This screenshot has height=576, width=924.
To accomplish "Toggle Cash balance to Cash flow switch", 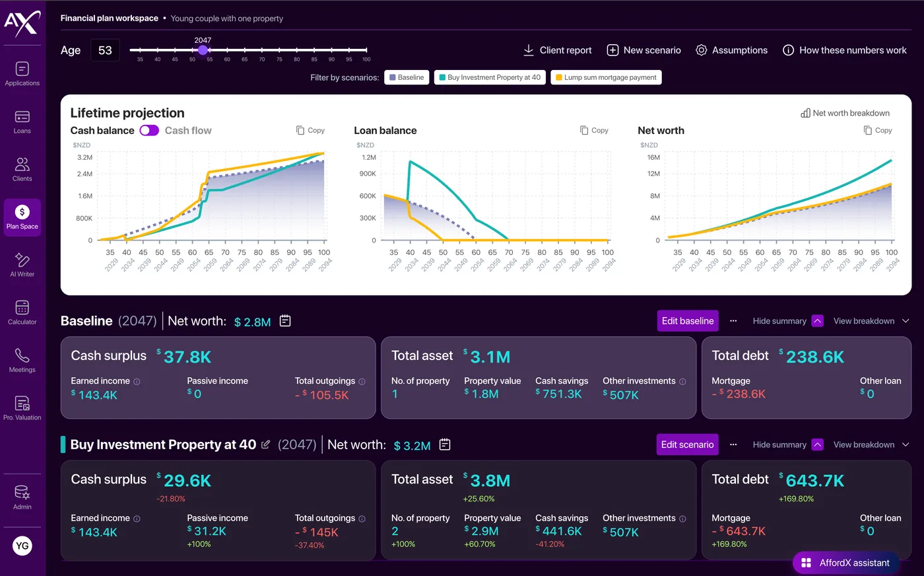I will [149, 130].
